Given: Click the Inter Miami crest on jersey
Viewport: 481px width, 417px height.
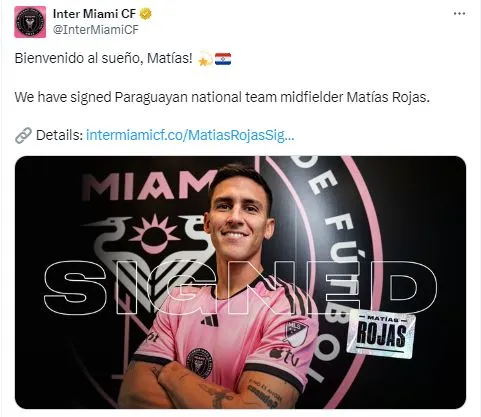Looking at the screenshot, I should [x=199, y=363].
